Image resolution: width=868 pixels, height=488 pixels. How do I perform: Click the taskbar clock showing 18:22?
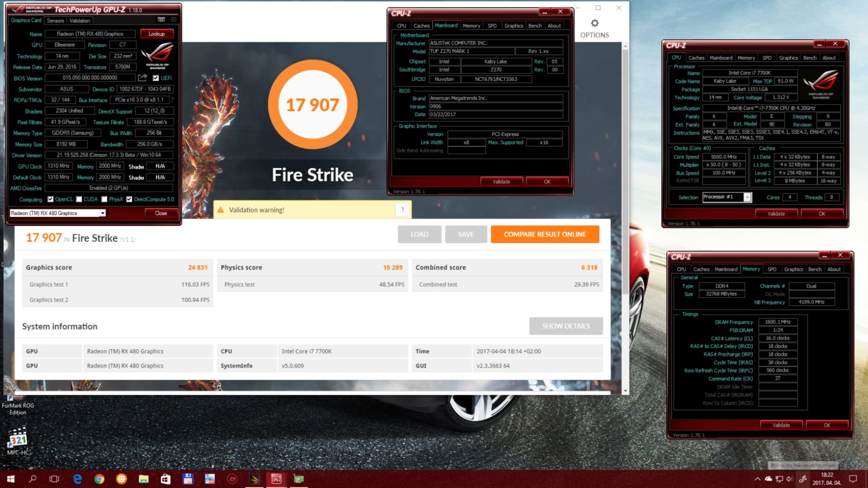pos(827,479)
